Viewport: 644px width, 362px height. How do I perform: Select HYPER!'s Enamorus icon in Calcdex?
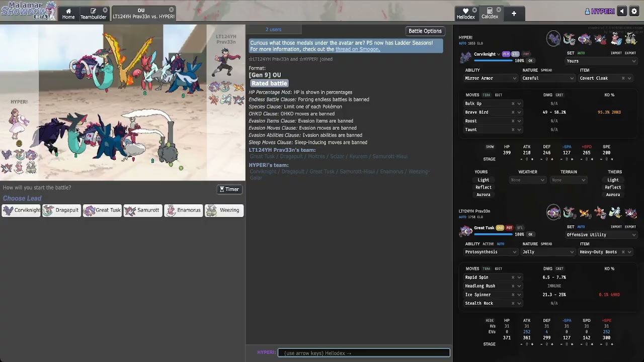[616, 39]
